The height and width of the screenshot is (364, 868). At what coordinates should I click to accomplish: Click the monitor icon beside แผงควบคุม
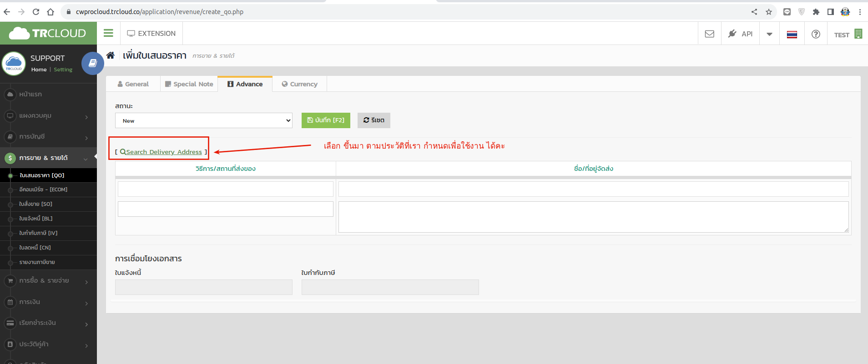click(x=10, y=116)
